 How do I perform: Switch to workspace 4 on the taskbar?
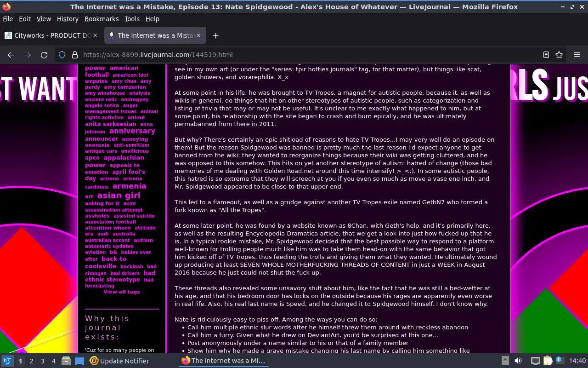(53, 361)
